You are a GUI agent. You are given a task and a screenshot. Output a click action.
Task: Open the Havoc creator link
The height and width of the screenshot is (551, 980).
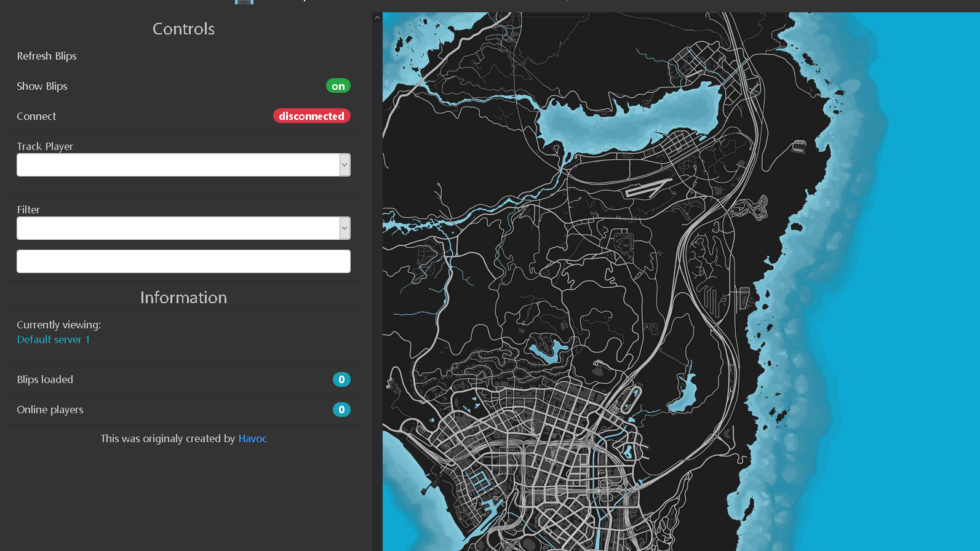(253, 438)
